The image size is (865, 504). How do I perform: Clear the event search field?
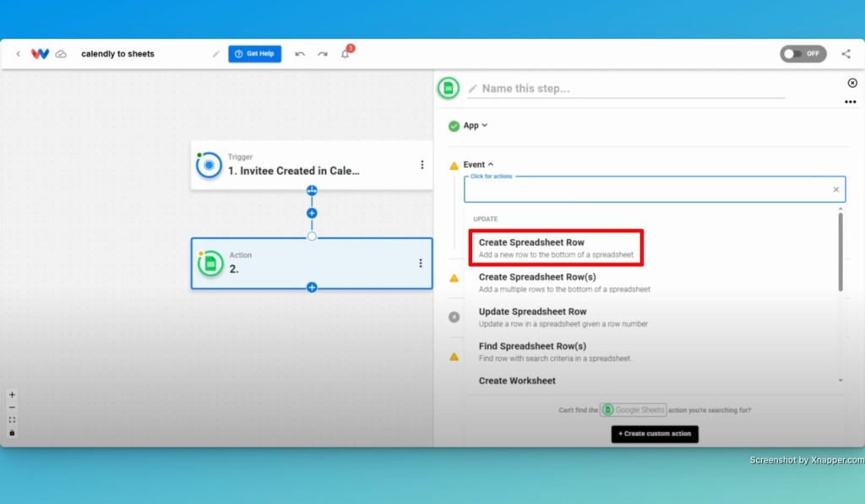835,190
